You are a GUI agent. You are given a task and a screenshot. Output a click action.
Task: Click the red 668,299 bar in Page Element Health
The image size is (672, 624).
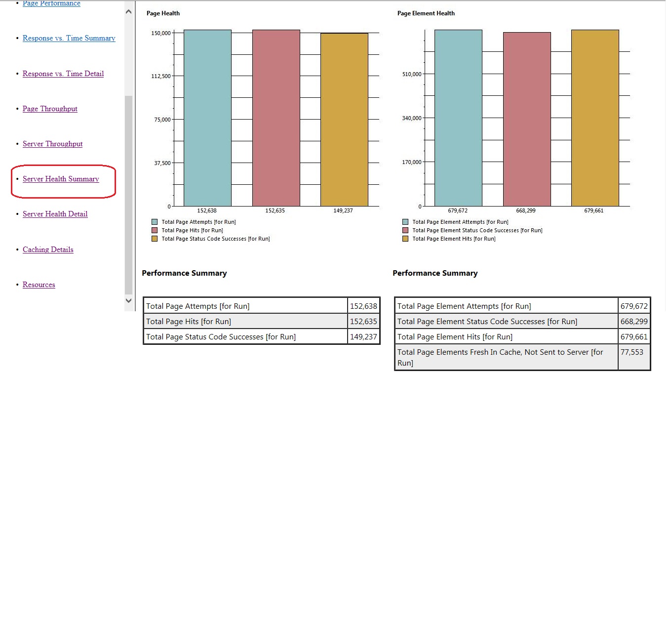(x=527, y=119)
